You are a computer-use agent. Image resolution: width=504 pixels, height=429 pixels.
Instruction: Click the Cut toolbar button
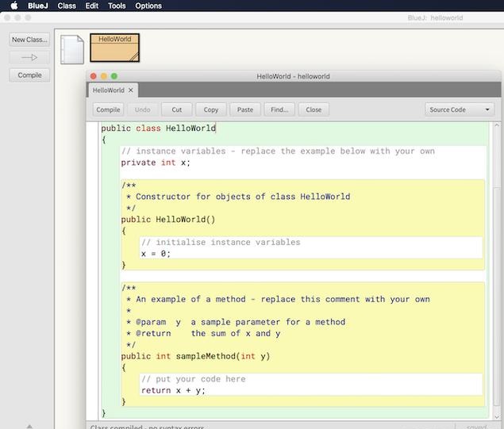click(x=177, y=109)
